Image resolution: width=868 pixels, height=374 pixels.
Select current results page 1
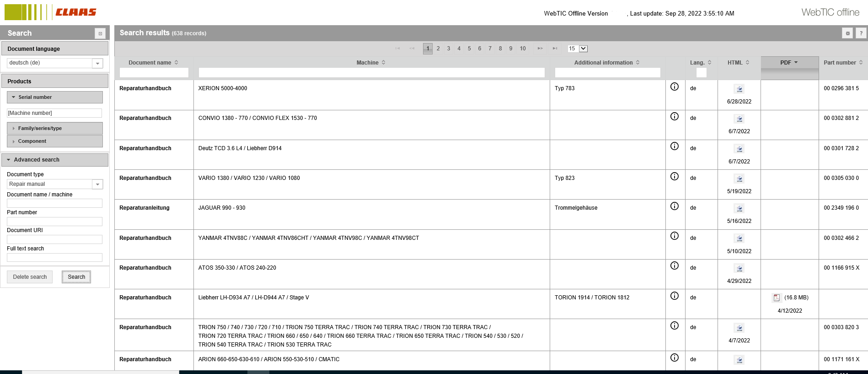428,49
